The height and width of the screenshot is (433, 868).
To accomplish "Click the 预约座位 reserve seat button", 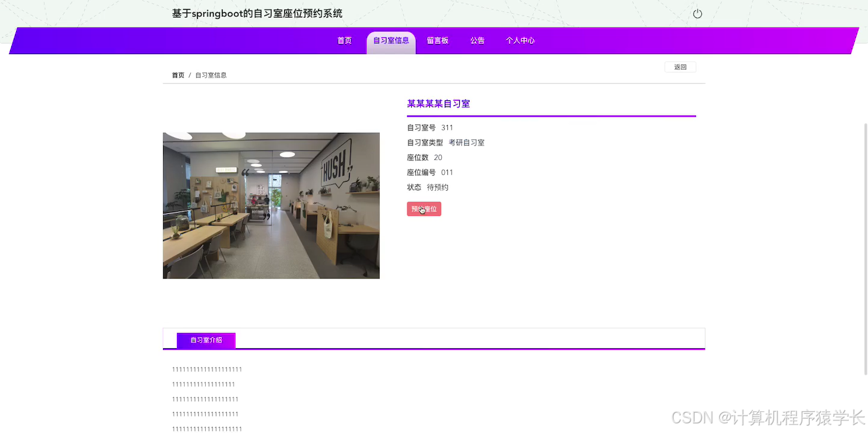I will coord(424,209).
